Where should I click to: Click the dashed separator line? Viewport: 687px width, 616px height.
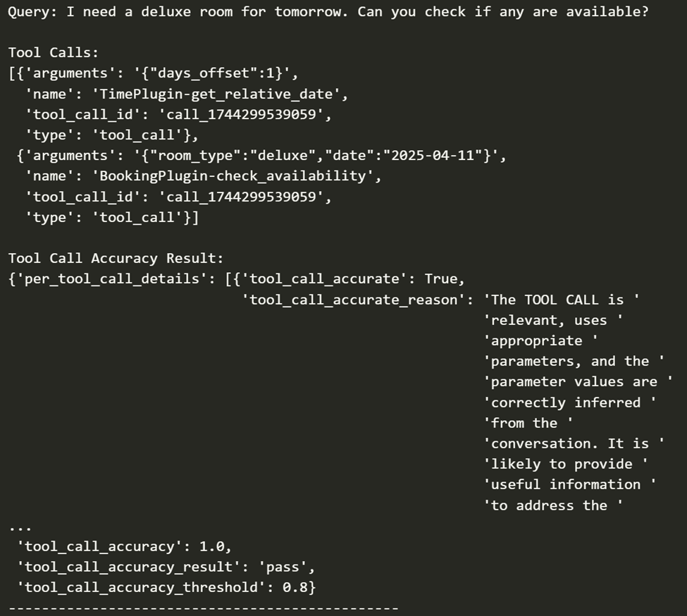204,608
